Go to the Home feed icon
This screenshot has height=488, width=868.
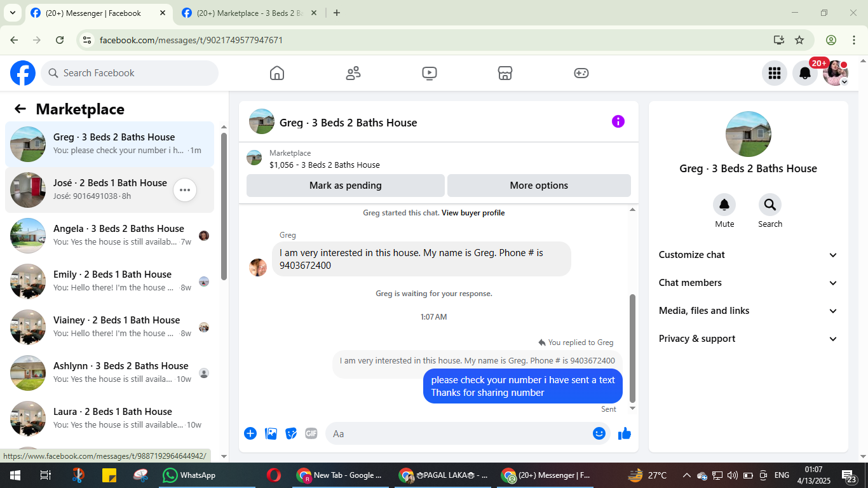(277, 73)
